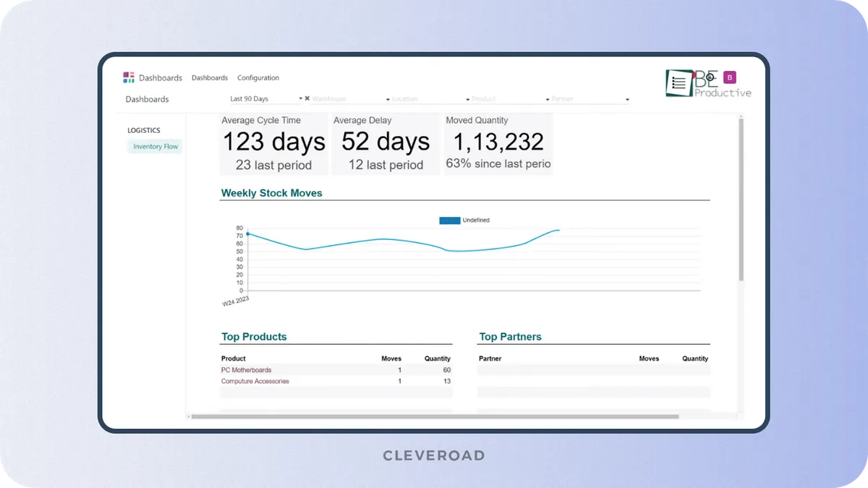Click the Top Products heading

pyautogui.click(x=254, y=337)
